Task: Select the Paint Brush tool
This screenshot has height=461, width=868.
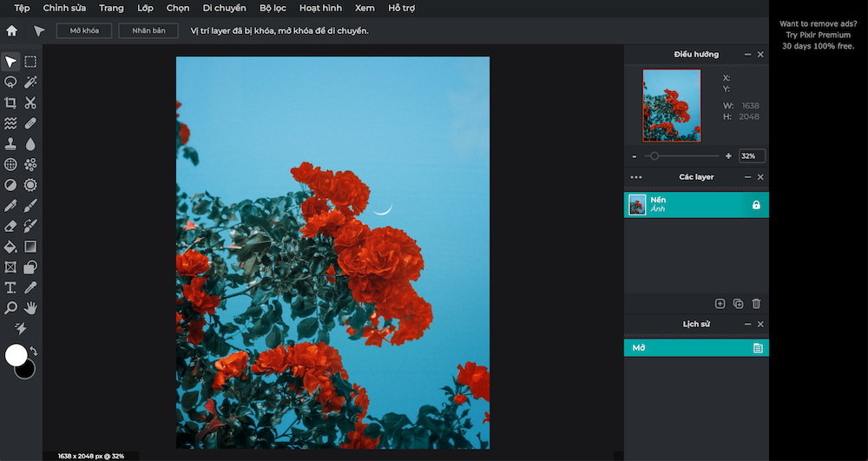Action: point(30,205)
